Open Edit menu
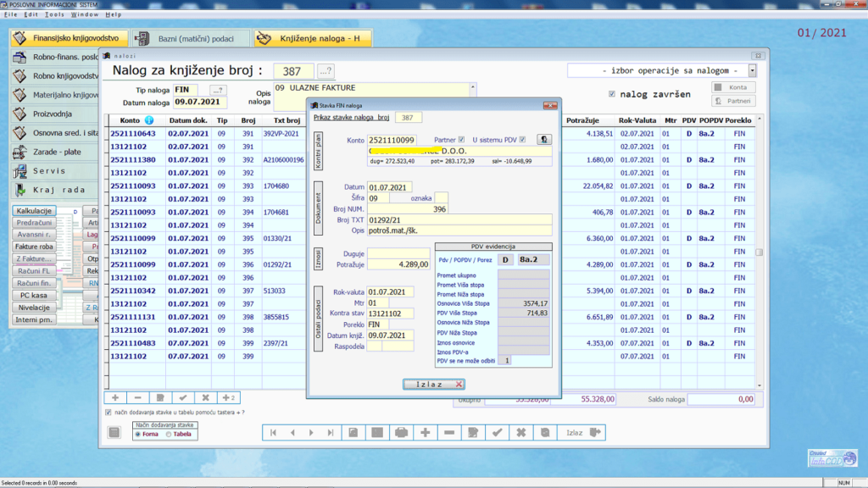The width and height of the screenshot is (868, 488). point(31,14)
